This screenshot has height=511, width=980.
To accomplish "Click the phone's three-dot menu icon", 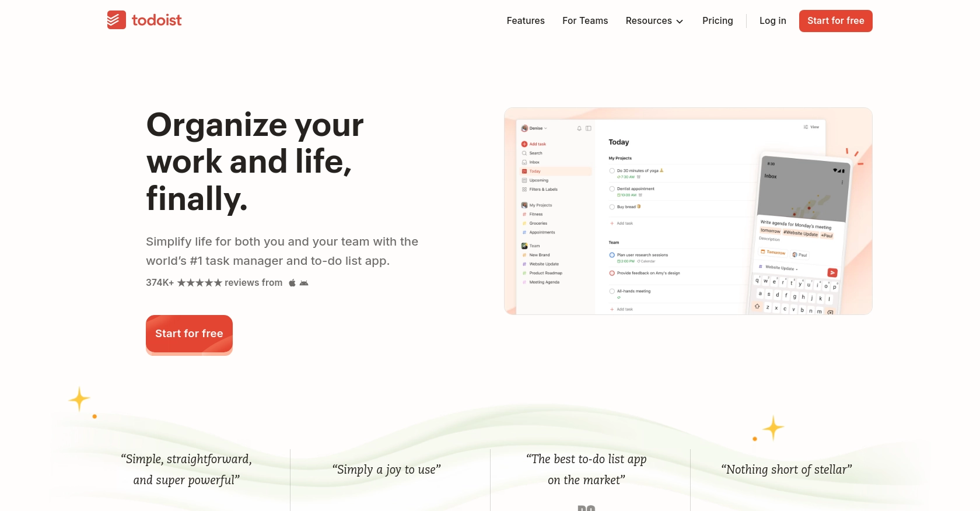I will point(842,183).
